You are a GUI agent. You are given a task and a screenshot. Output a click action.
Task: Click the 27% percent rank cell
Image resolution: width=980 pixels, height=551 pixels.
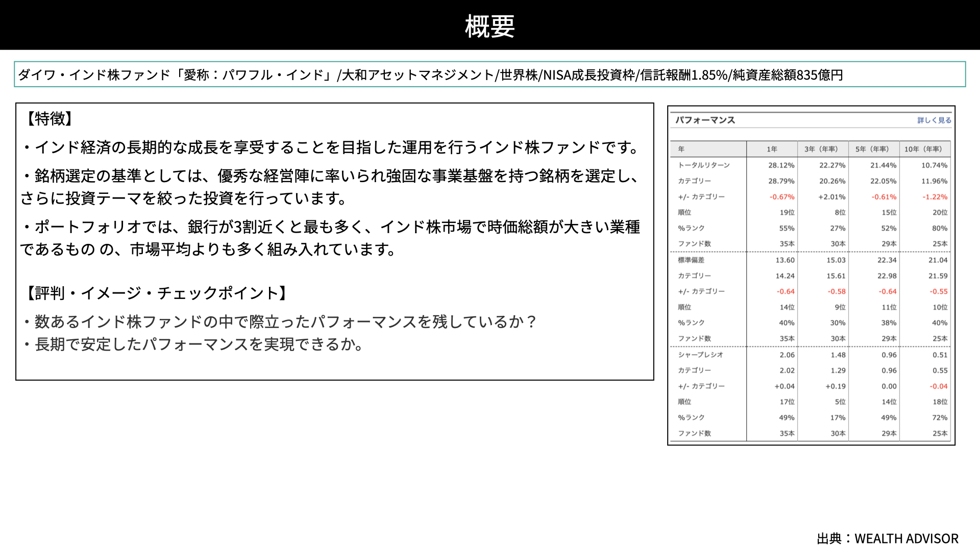coord(838,229)
